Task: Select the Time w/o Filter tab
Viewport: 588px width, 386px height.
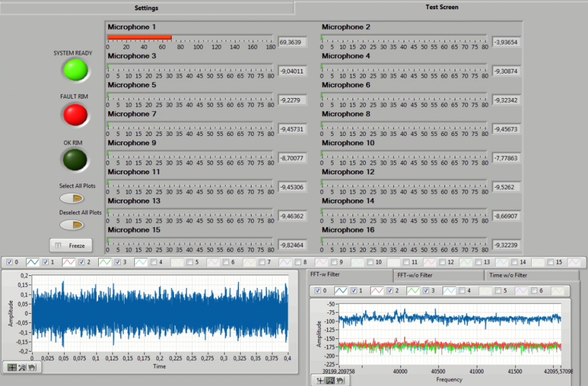Action: point(531,275)
